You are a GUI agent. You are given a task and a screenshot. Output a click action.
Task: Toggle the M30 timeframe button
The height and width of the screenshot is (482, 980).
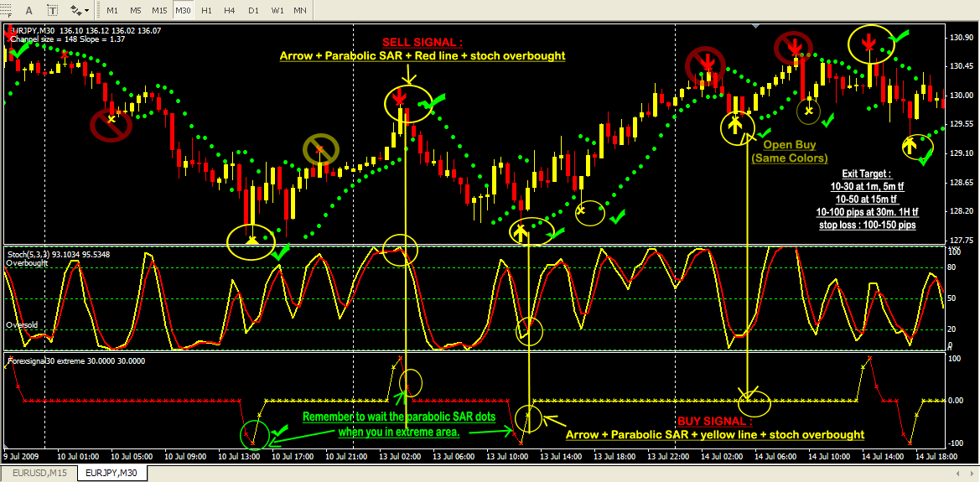click(x=183, y=10)
